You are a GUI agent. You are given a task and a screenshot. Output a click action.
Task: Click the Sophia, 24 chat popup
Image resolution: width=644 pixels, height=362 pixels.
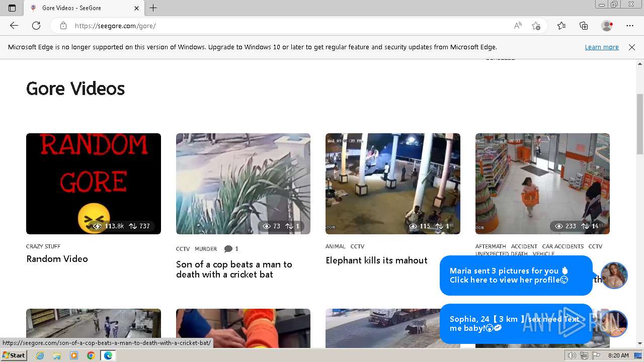[516, 324]
